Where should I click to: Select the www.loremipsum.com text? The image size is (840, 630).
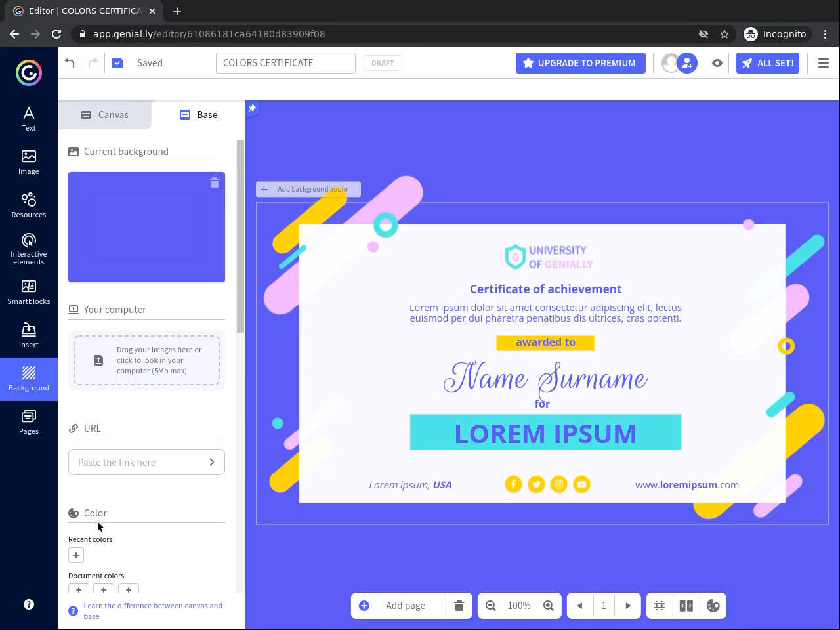click(687, 485)
